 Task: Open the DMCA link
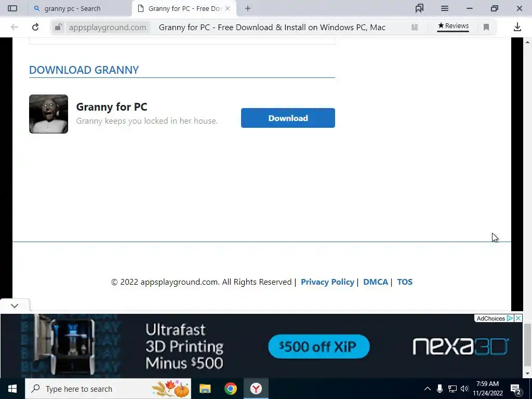pyautogui.click(x=375, y=282)
